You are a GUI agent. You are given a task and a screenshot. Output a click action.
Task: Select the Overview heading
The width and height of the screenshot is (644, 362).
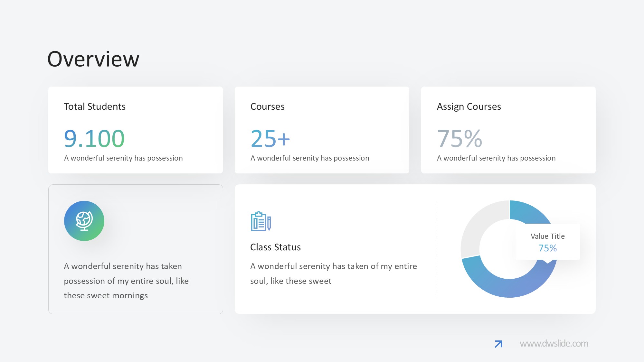(93, 59)
